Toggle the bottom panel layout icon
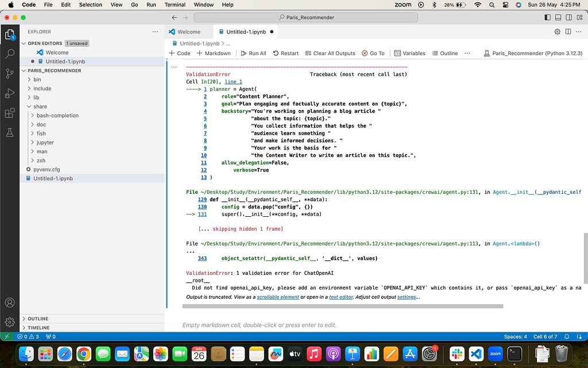 (x=557, y=18)
